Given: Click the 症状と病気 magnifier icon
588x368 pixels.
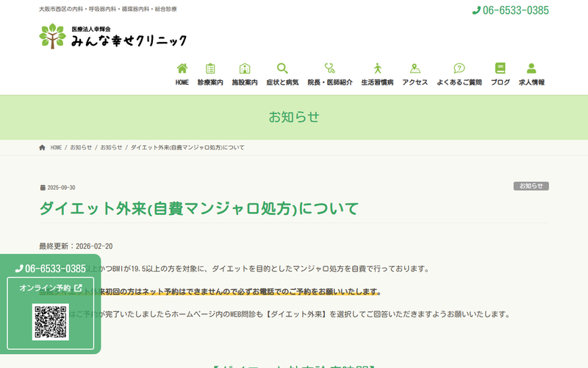Looking at the screenshot, I should point(282,68).
